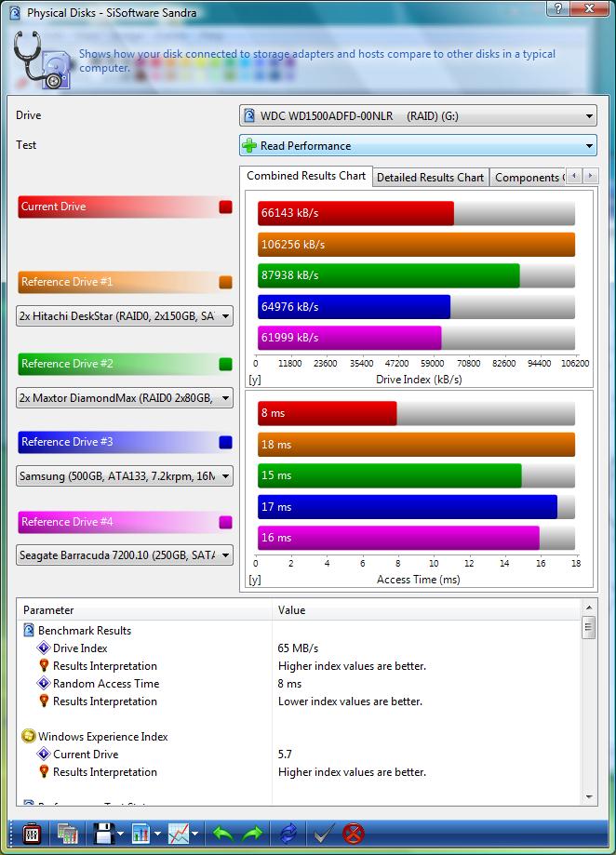
Task: Click the floppy disk save icon
Action: click(x=104, y=834)
